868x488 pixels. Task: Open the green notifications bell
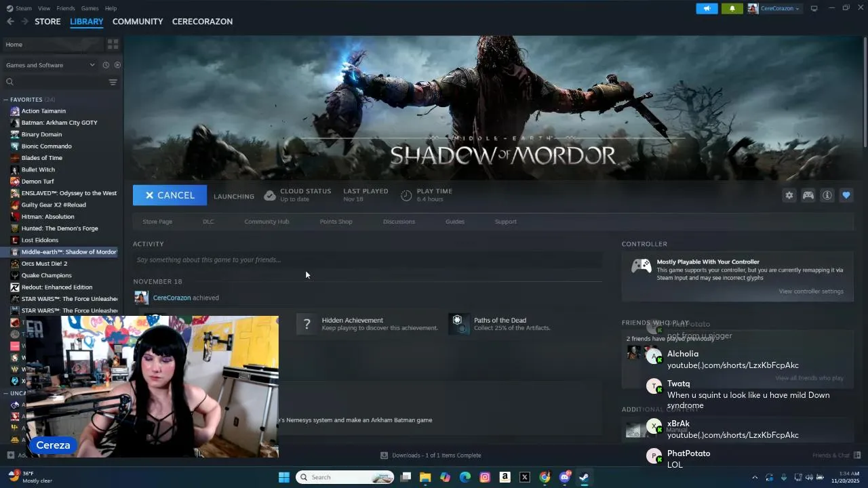coord(732,9)
